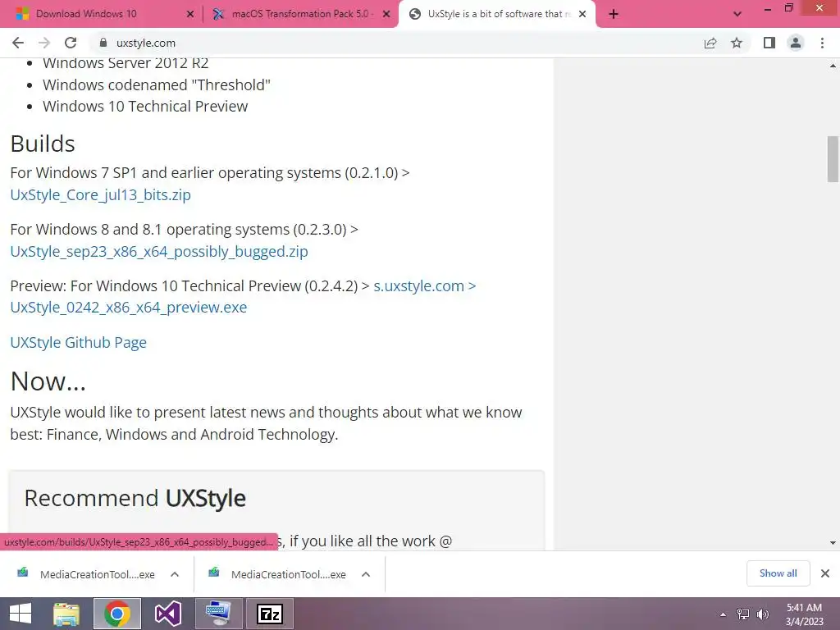This screenshot has width=840, height=630.
Task: Go back using the browser back arrow
Action: click(x=18, y=43)
